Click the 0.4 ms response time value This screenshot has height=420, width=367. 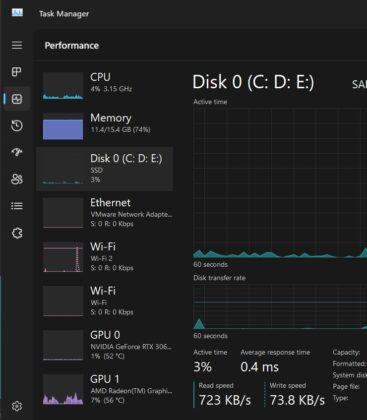(259, 367)
